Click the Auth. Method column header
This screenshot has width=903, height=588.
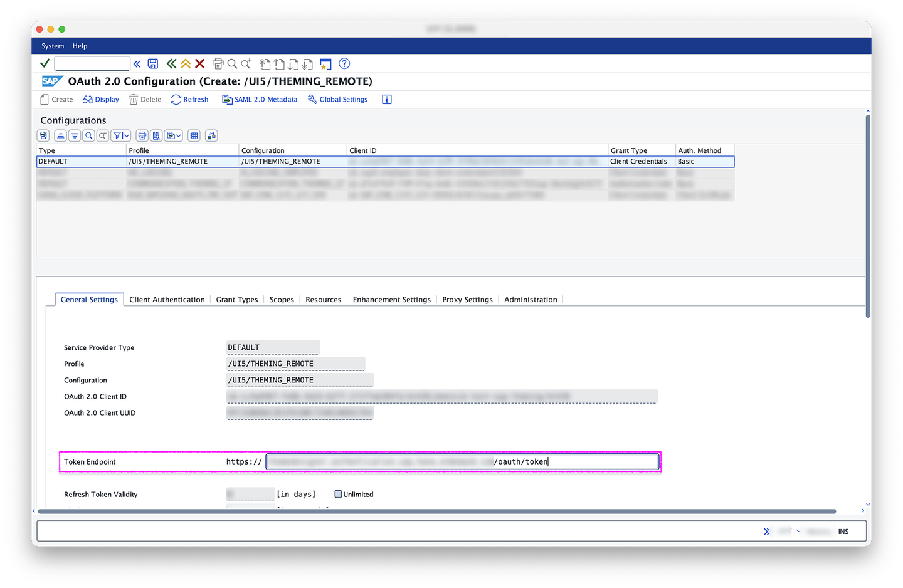coord(705,150)
